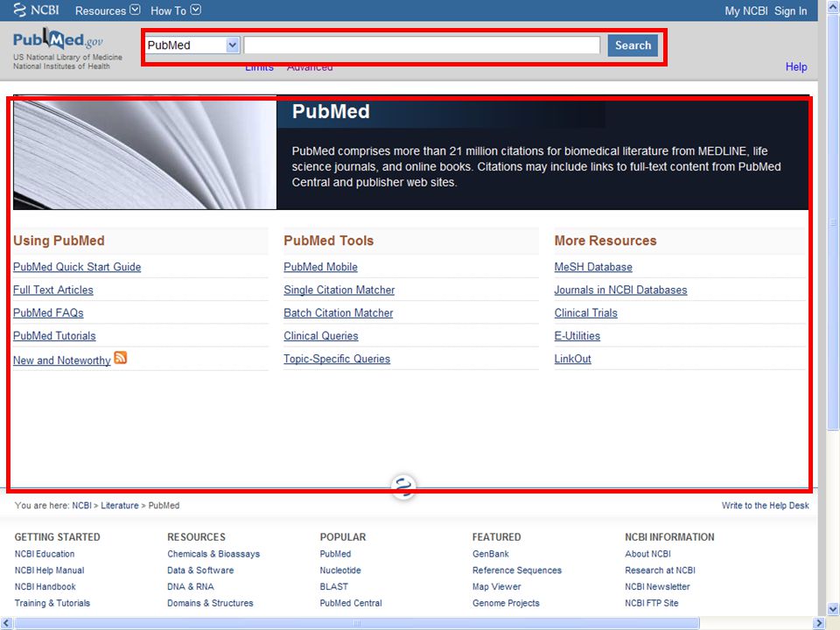This screenshot has width=840, height=630.
Task: Click the Sign In link
Action: point(790,10)
